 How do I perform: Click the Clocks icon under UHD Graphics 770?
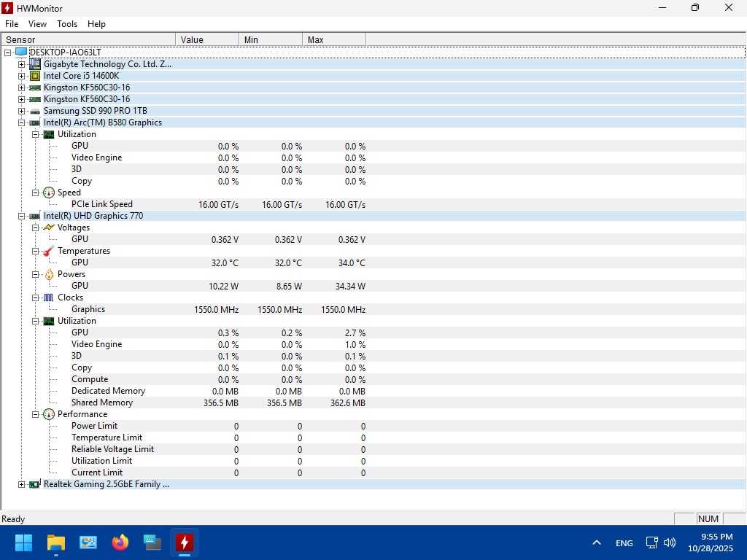coord(49,297)
